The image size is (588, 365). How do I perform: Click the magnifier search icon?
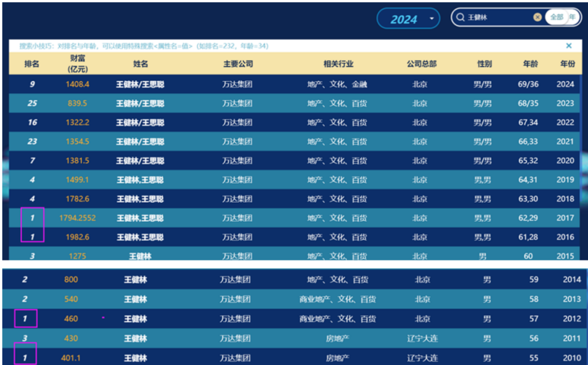pos(460,17)
